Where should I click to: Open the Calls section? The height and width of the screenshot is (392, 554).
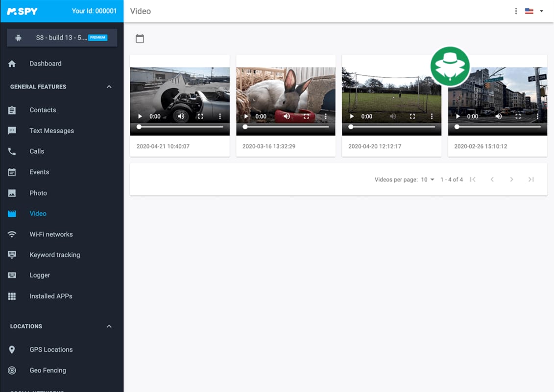point(37,151)
